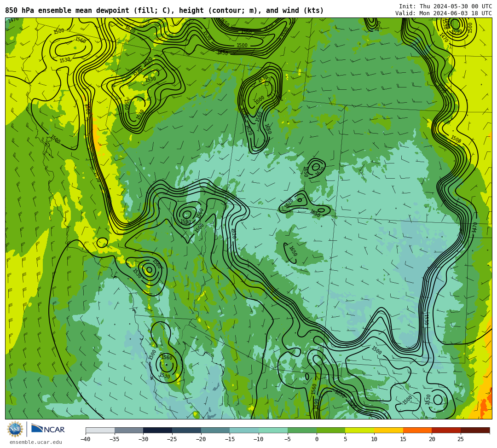Pick the dark navy -30 to -25 color swatch
The height and width of the screenshot is (448, 497).
[158, 430]
